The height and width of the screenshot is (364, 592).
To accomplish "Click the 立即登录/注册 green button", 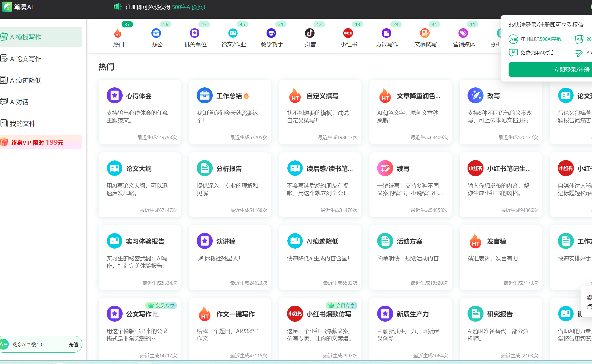I will 550,70.
